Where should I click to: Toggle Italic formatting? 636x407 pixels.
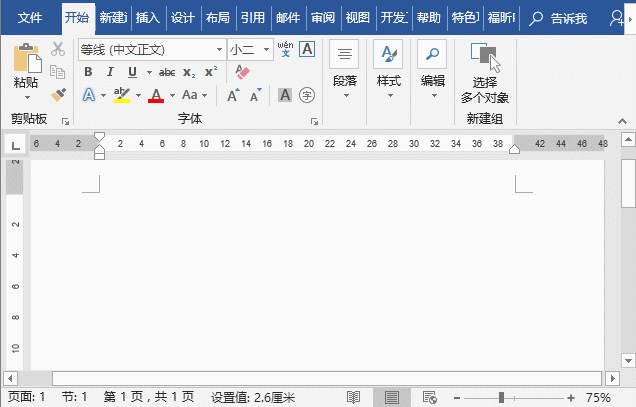click(110, 72)
